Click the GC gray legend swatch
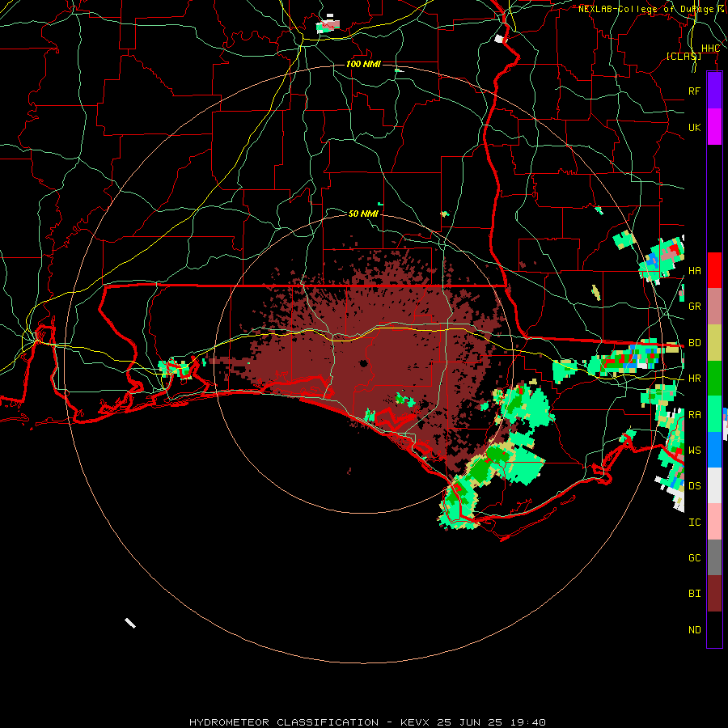Viewport: 728px width, 728px height. [x=714, y=557]
